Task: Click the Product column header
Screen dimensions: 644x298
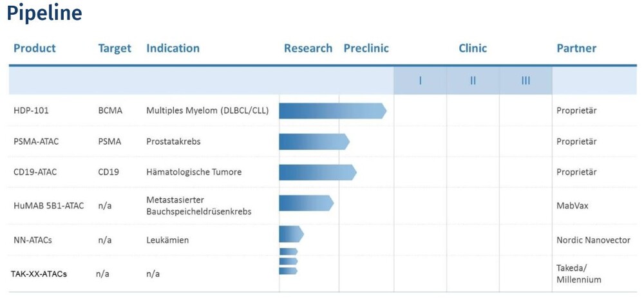Action: tap(35, 48)
